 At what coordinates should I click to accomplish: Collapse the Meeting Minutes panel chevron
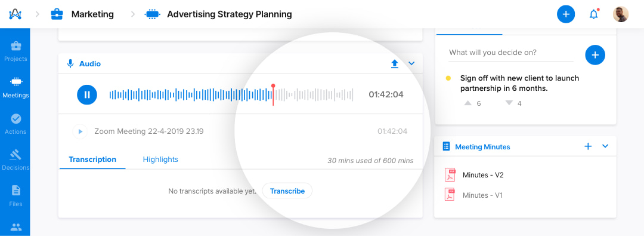click(x=605, y=146)
